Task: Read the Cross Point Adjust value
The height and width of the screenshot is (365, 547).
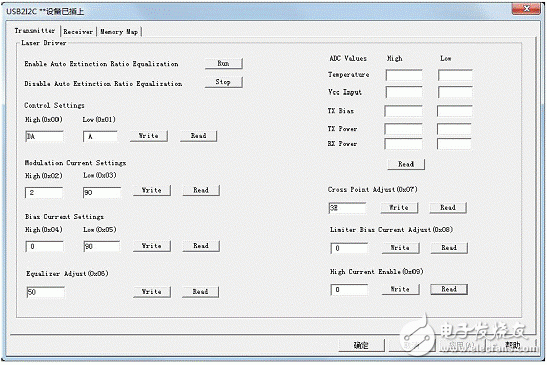Action: pos(448,208)
